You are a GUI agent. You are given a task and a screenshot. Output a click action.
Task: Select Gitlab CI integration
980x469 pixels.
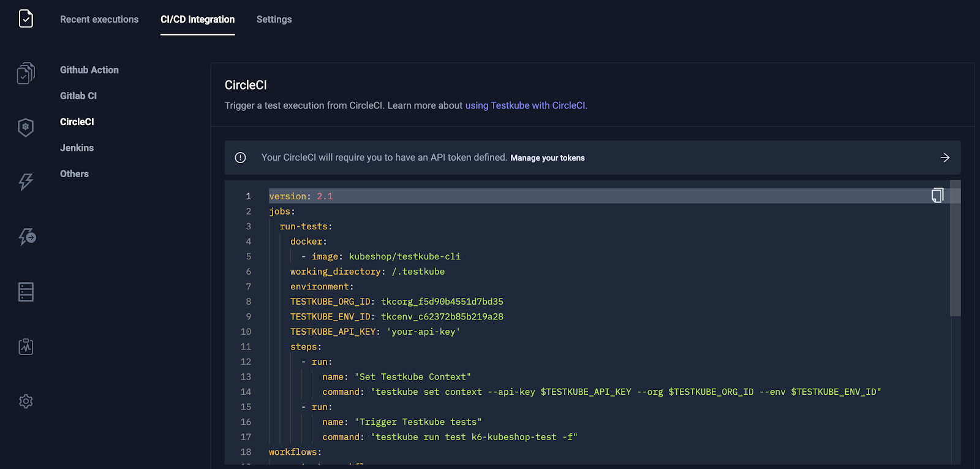click(78, 96)
